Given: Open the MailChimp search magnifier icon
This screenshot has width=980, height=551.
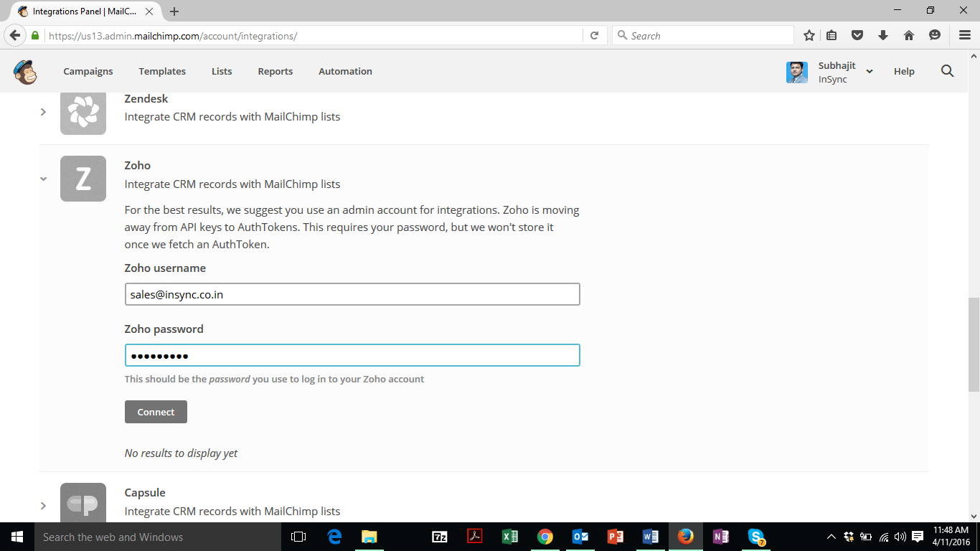Looking at the screenshot, I should [947, 71].
